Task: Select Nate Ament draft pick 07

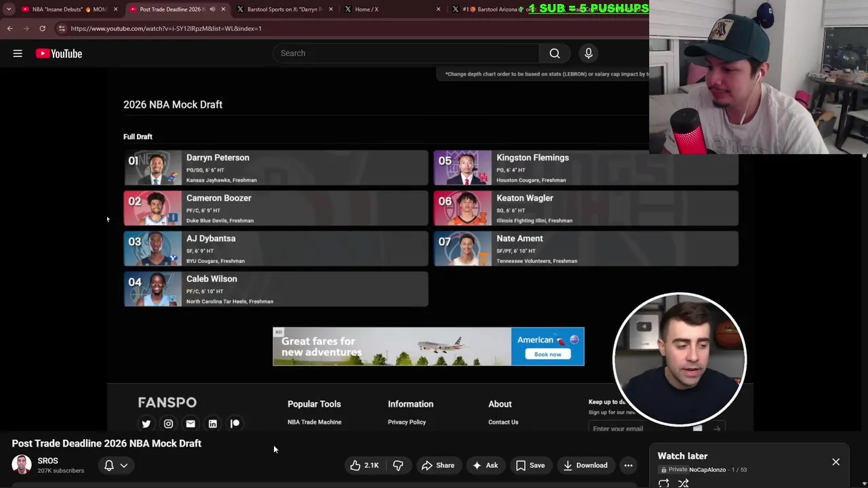Action: coord(586,249)
